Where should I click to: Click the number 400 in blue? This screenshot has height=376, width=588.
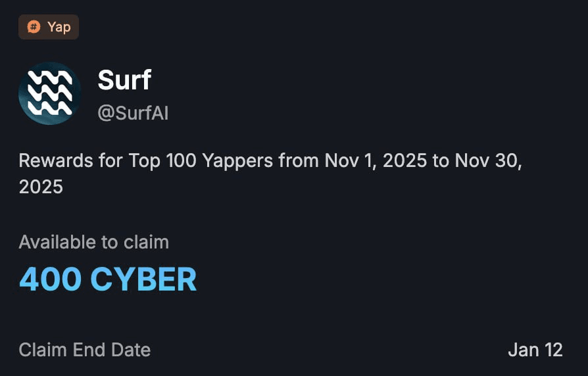(50, 279)
